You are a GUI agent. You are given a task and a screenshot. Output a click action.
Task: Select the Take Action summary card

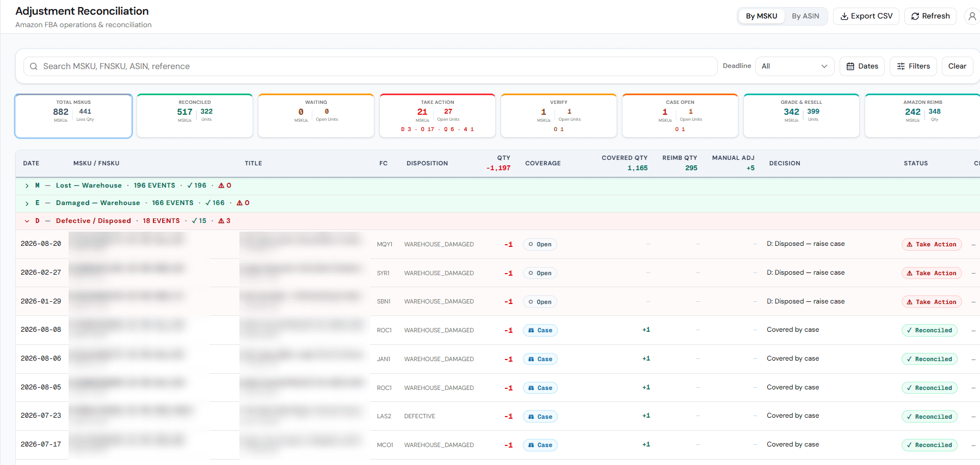tap(437, 116)
